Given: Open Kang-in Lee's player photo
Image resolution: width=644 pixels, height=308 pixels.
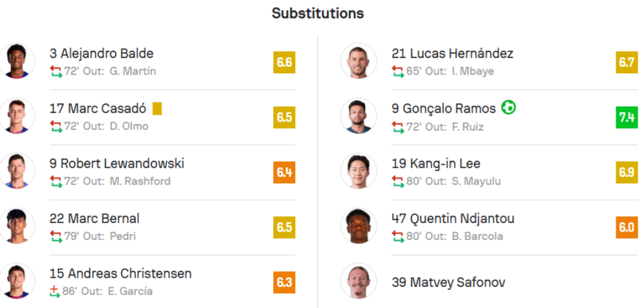Looking at the screenshot, I should pyautogui.click(x=359, y=171).
